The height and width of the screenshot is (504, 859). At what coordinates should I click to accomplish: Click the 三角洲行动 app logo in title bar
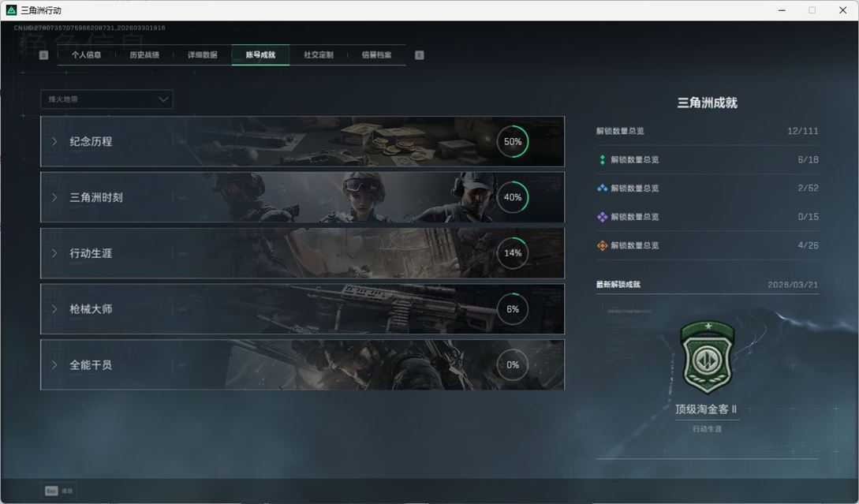pos(11,10)
